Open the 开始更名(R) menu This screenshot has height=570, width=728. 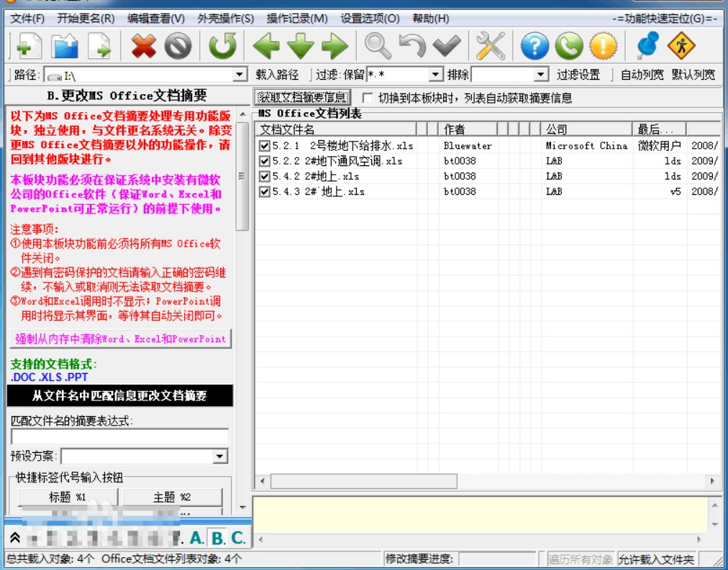(x=86, y=19)
